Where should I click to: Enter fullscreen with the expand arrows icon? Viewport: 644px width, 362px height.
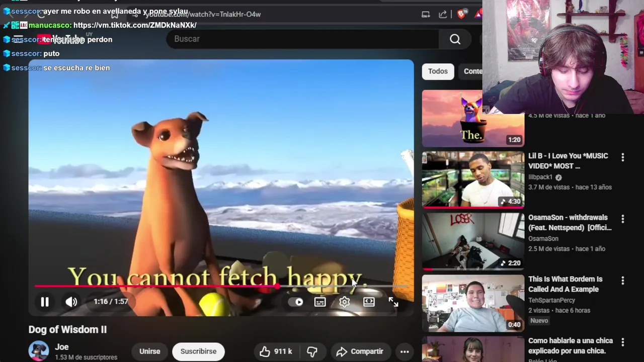tap(393, 302)
